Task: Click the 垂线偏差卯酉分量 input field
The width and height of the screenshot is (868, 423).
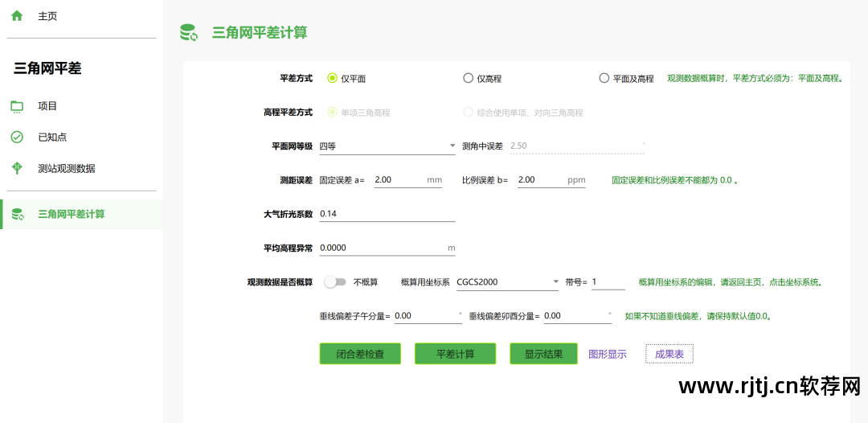Action: pyautogui.click(x=578, y=315)
